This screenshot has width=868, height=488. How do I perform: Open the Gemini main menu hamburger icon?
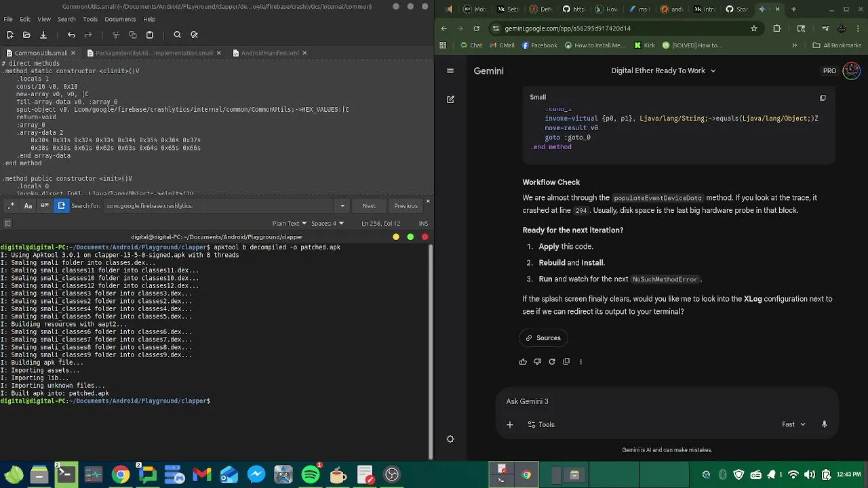point(450,70)
